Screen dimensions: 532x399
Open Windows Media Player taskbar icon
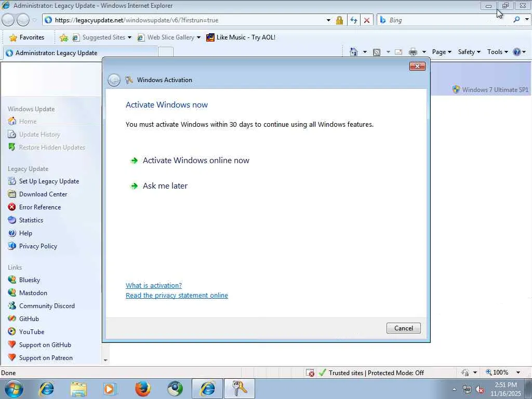(x=110, y=389)
